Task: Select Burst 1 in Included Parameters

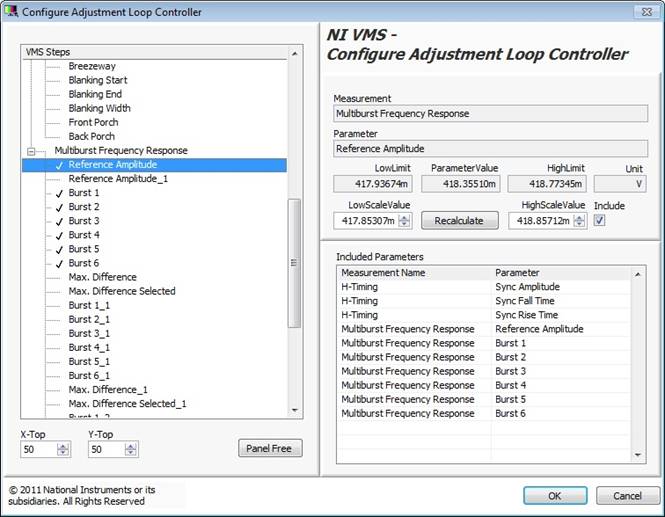Action: coord(484,343)
